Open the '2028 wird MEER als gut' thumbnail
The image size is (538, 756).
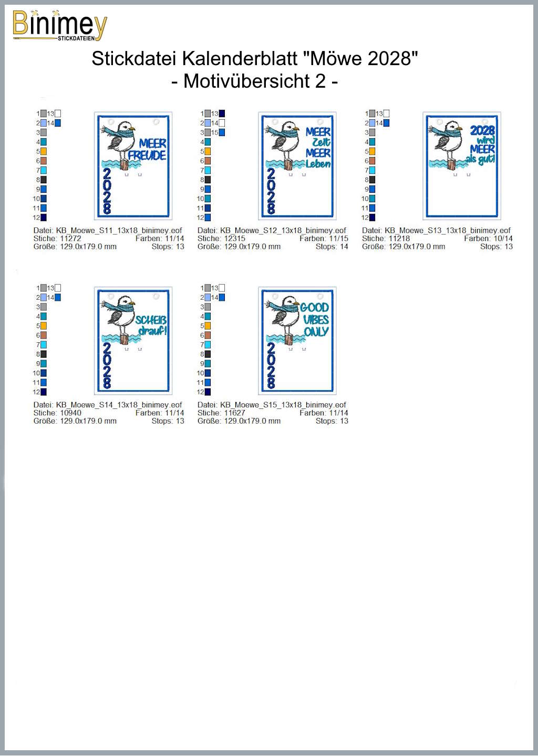[x=461, y=165]
